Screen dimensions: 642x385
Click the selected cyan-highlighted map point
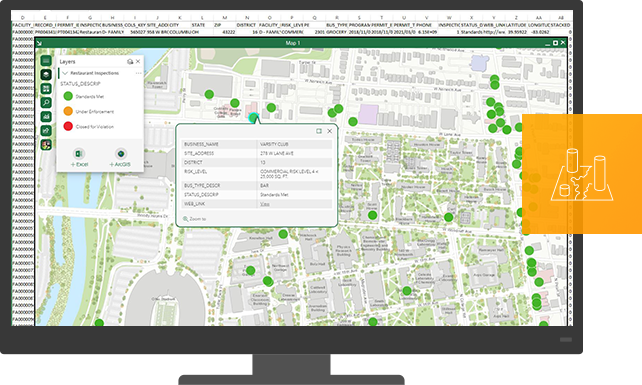[253, 118]
